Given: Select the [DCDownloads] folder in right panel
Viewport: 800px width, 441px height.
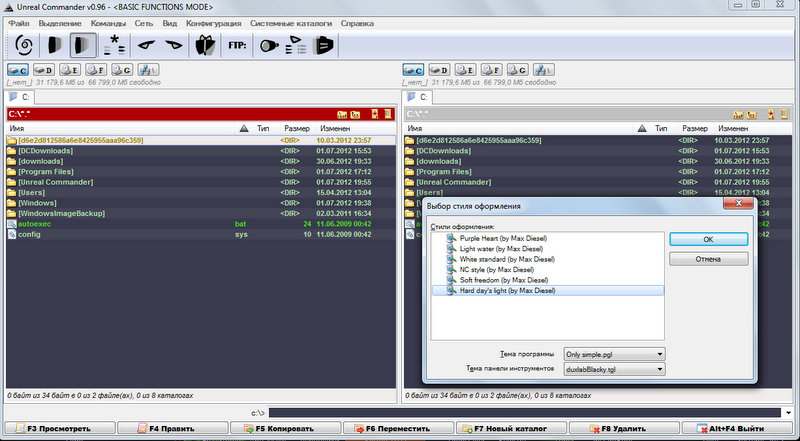Looking at the screenshot, I should [x=599, y=151].
